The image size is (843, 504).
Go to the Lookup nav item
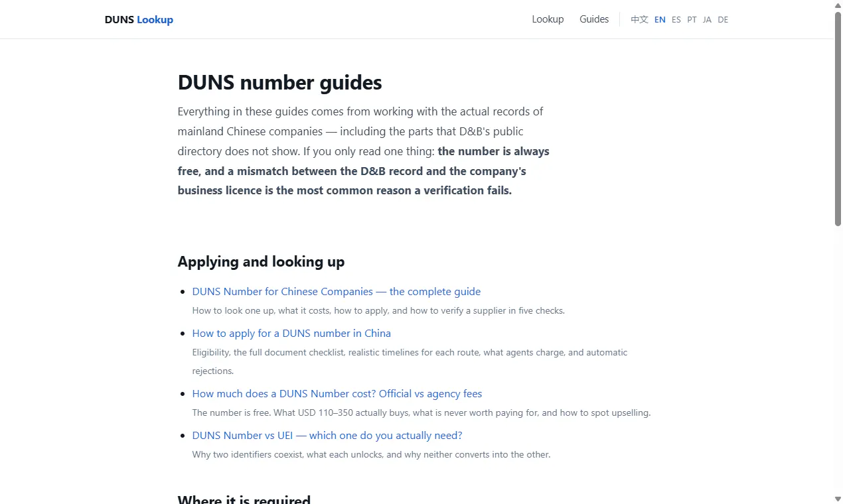coord(548,19)
